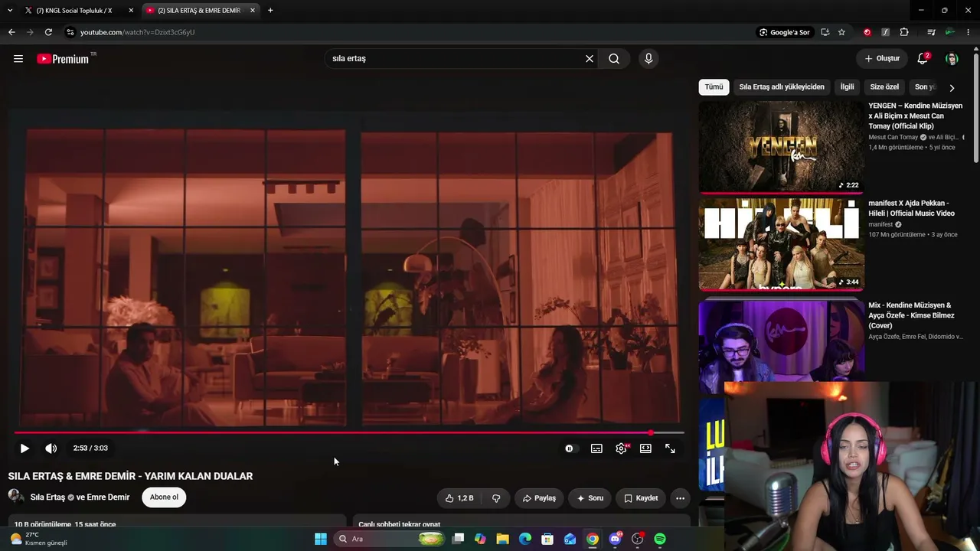Start voice search with microphone
Viewport: 980px width, 551px height.
(x=648, y=59)
